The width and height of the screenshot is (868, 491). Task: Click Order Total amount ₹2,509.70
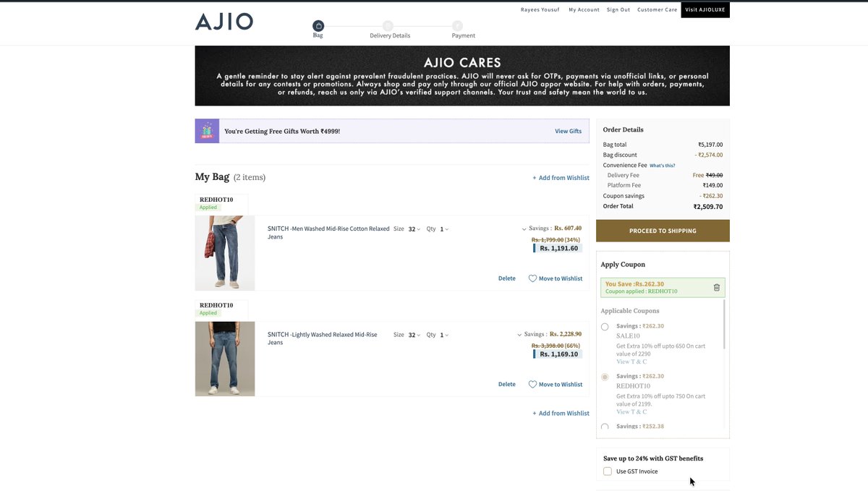tap(707, 207)
